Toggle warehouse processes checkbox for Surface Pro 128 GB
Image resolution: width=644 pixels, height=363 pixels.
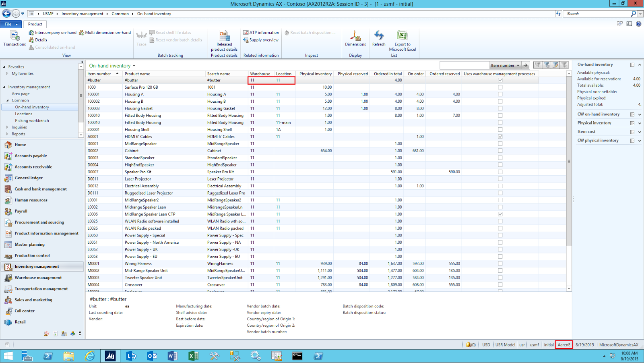(x=500, y=87)
